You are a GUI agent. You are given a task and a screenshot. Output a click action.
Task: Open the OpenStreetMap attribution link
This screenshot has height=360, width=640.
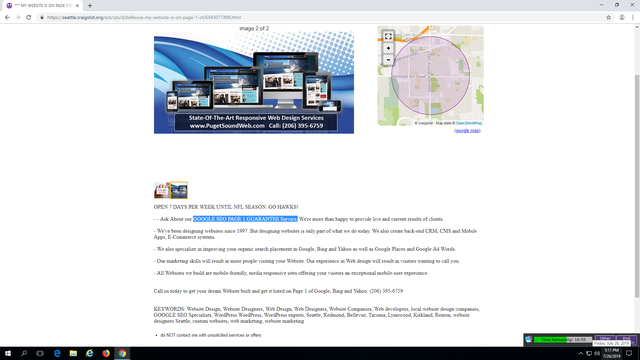469,123
